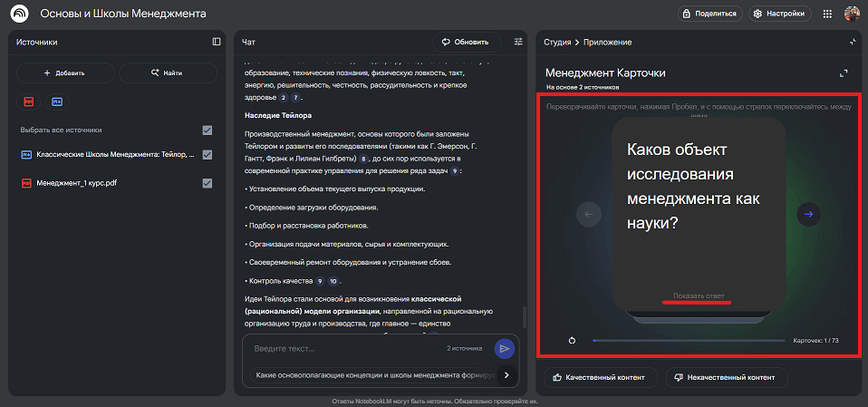Click the flashcard progress bar
868x407 pixels.
[688, 341]
